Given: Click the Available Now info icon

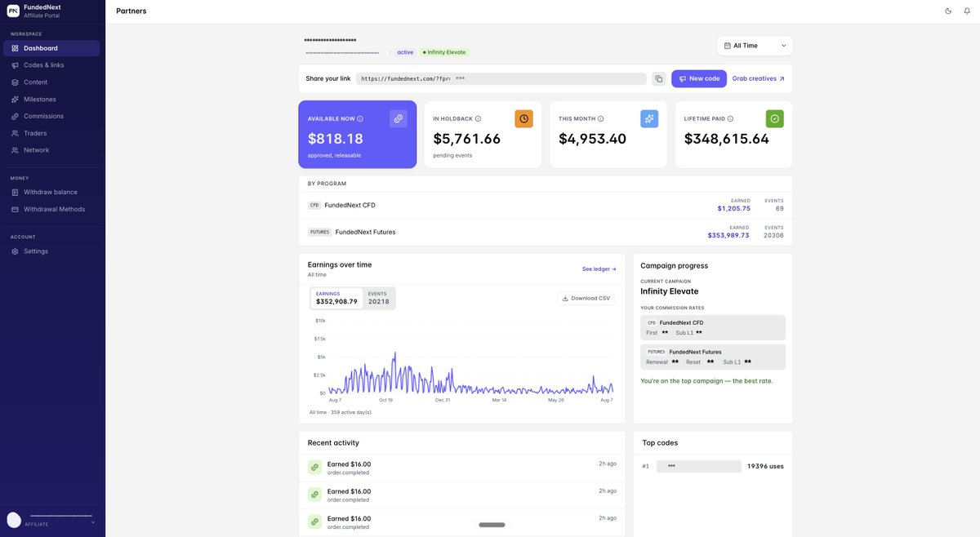Looking at the screenshot, I should coord(360,118).
